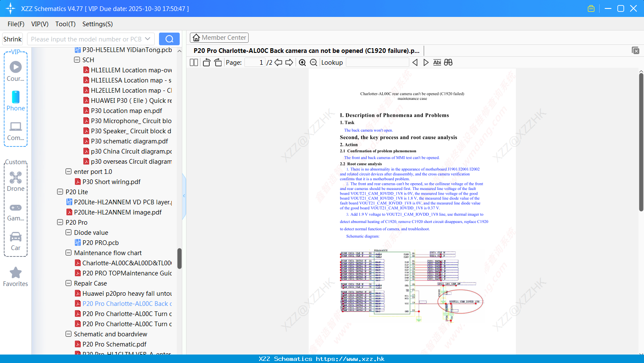Open the model number search dropdown arrow
This screenshot has width=644, height=363.
coord(148,39)
